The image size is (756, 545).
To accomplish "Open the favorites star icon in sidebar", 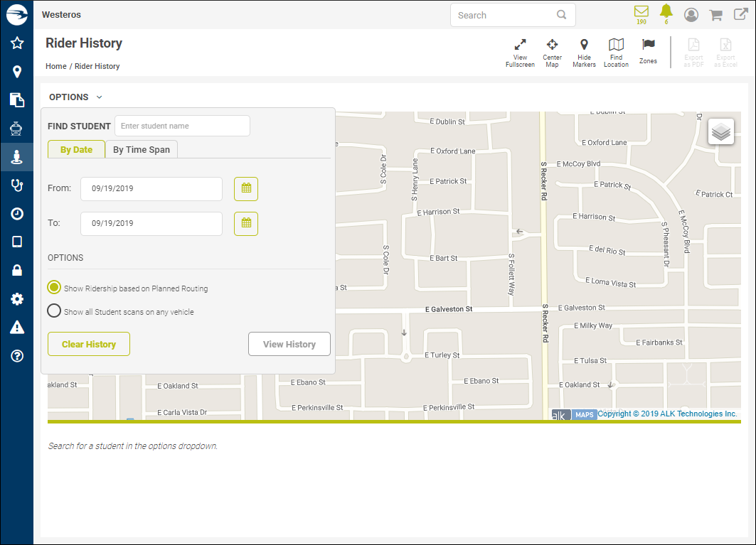I will click(x=17, y=43).
